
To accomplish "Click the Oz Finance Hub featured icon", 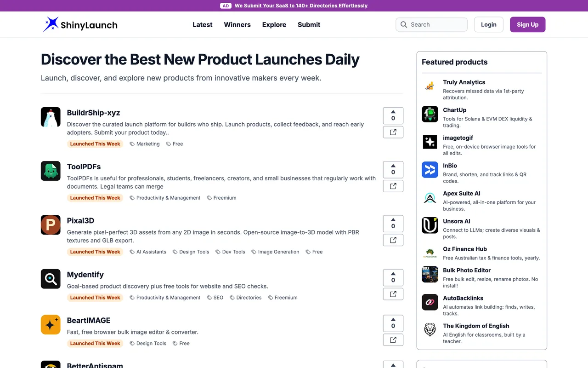I will [x=430, y=253].
